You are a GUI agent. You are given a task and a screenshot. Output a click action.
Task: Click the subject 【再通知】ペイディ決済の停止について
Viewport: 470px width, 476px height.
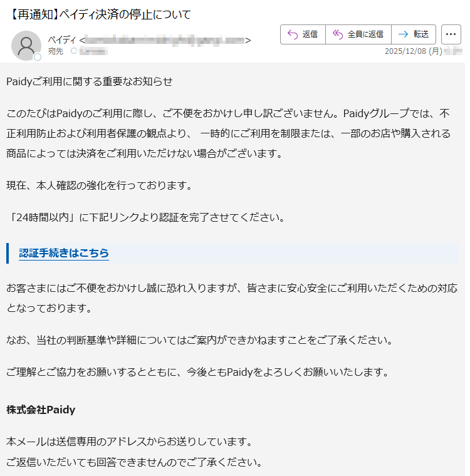tap(100, 14)
